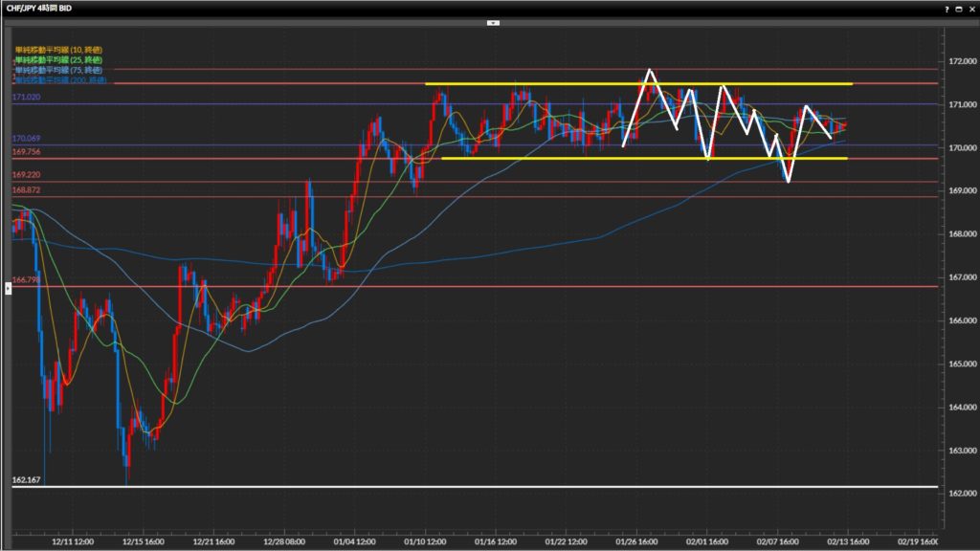Click the CHF/JPY 4時間 BID title
This screenshot has width=980, height=551.
coord(39,8)
